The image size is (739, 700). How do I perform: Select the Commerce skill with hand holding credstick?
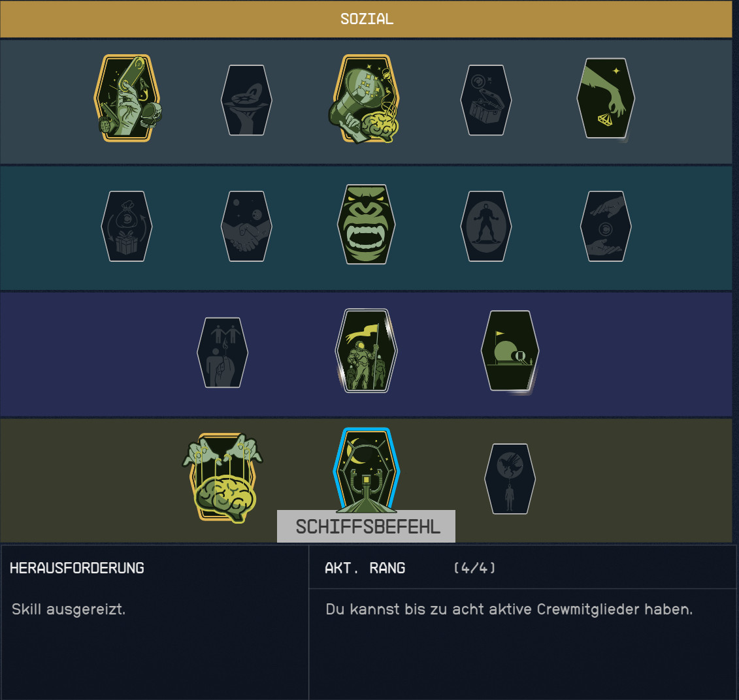coord(127,98)
